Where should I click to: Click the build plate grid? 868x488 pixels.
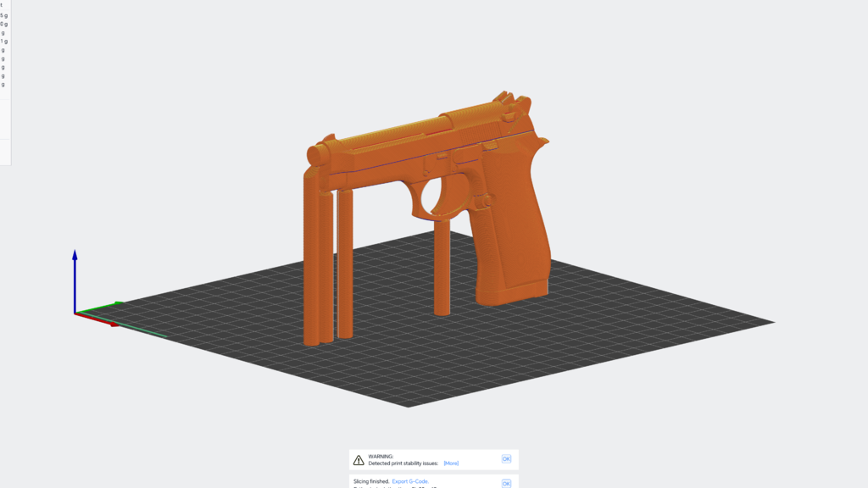click(593, 356)
